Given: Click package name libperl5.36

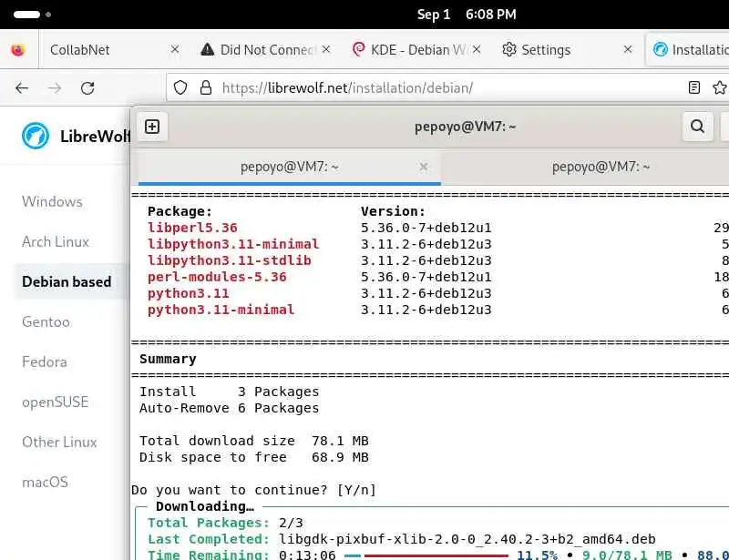Looking at the screenshot, I should point(192,228).
